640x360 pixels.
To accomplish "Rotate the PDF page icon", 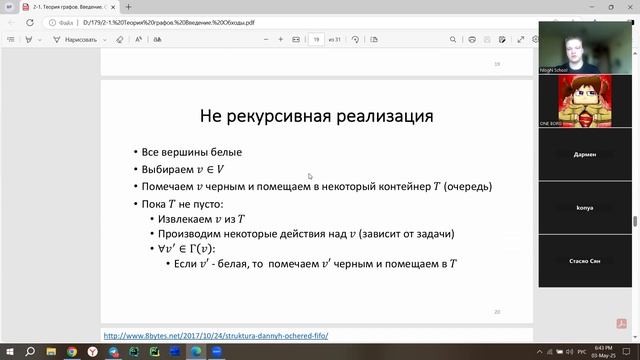I will click(x=355, y=40).
